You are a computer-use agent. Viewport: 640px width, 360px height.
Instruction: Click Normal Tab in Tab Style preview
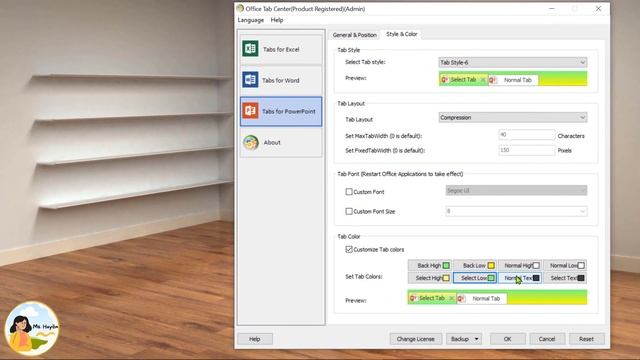coord(513,80)
